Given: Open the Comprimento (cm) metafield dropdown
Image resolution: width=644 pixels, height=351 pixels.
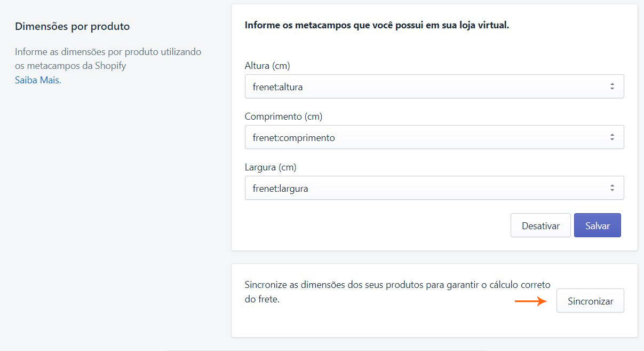Looking at the screenshot, I should (x=433, y=137).
